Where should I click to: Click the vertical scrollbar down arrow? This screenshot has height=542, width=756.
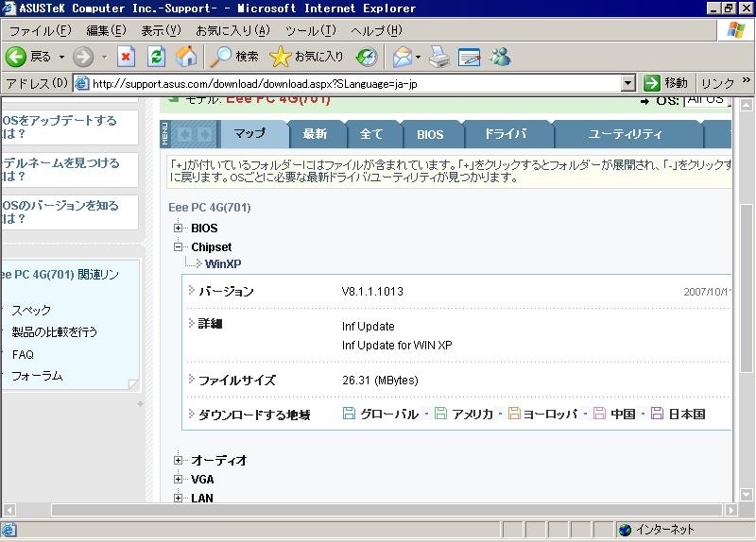(x=747, y=495)
